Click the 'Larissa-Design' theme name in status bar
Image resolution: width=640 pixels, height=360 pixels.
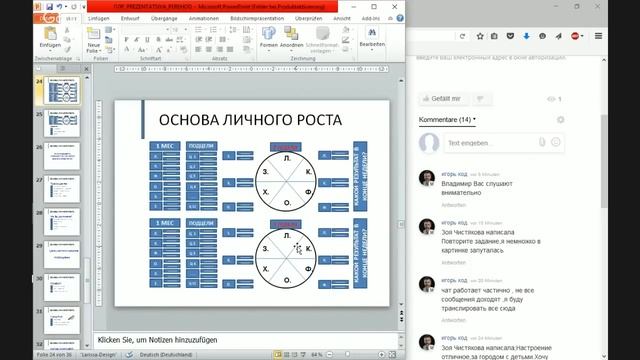(98, 355)
